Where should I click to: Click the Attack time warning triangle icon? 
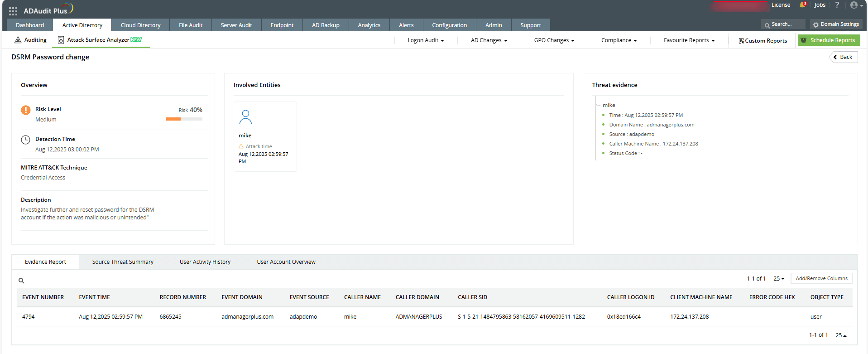point(241,146)
